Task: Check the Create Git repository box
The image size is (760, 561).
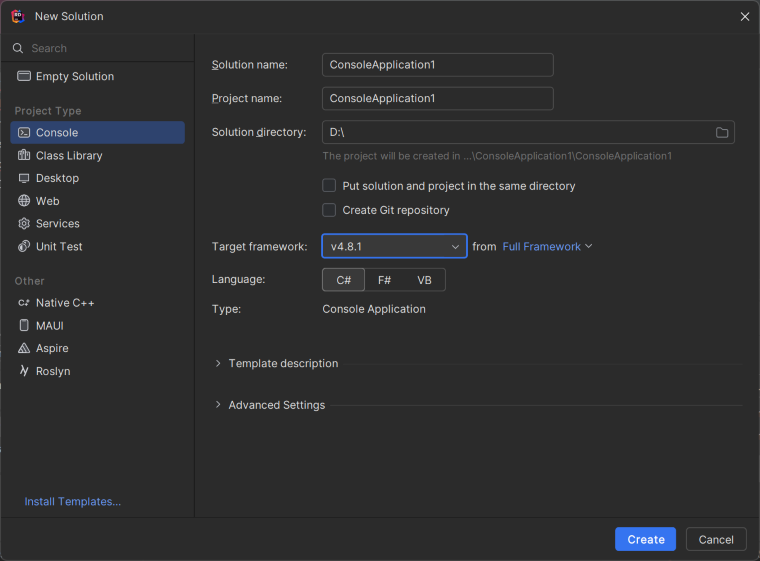Action: tap(329, 210)
